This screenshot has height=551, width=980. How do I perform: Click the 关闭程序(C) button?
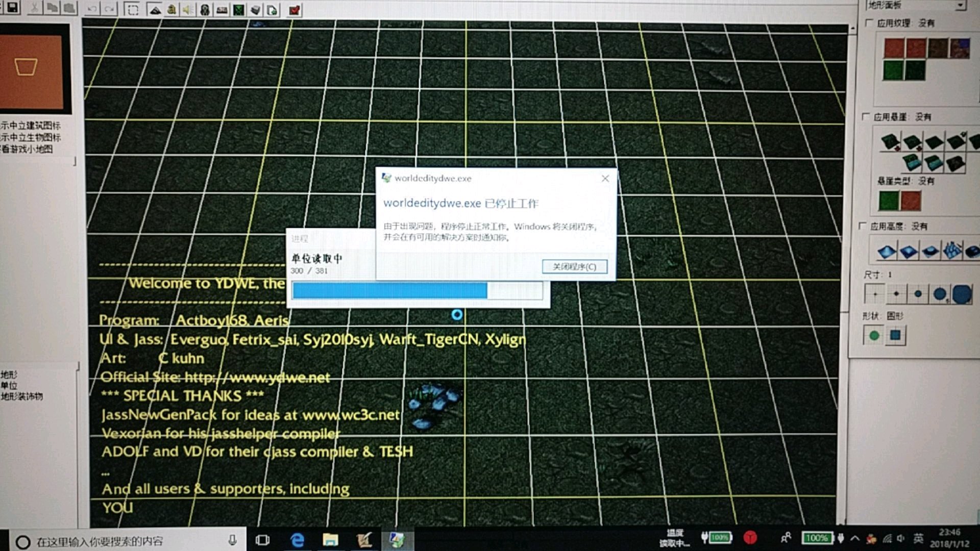pyautogui.click(x=575, y=266)
